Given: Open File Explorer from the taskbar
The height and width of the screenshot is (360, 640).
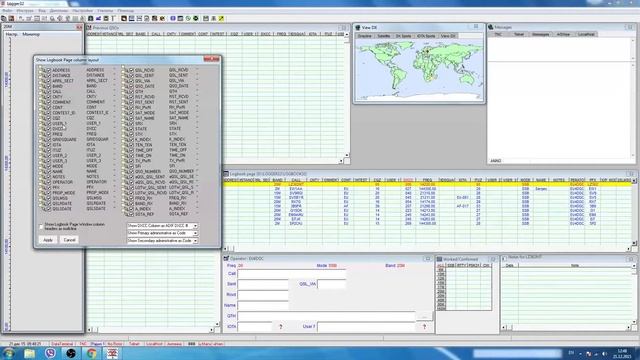Looking at the screenshot, I should (x=29, y=353).
